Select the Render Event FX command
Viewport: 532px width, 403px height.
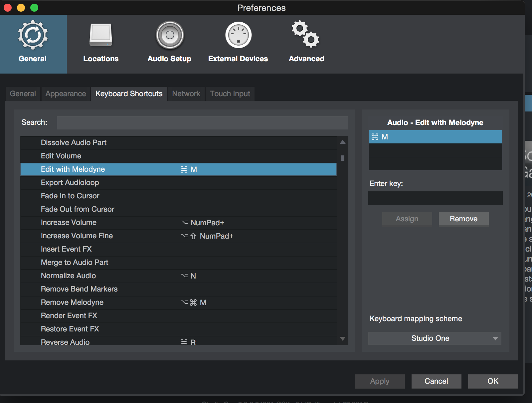coord(179,316)
